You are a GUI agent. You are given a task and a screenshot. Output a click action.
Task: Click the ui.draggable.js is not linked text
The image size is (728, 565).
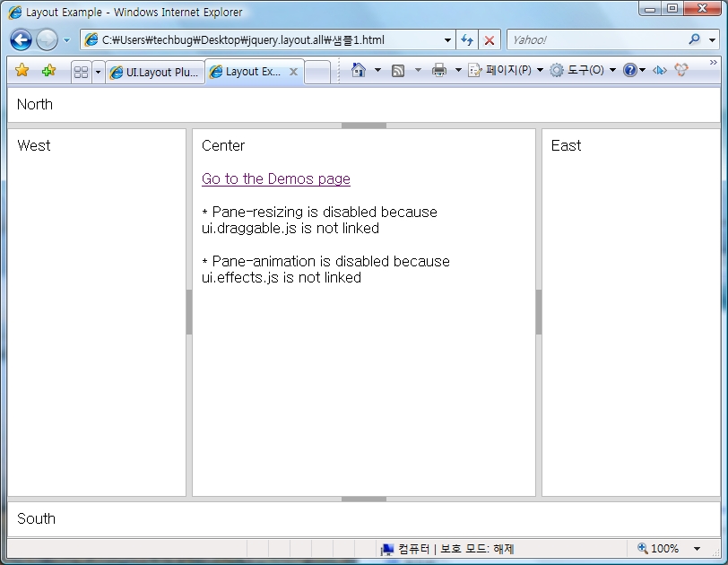pos(290,228)
